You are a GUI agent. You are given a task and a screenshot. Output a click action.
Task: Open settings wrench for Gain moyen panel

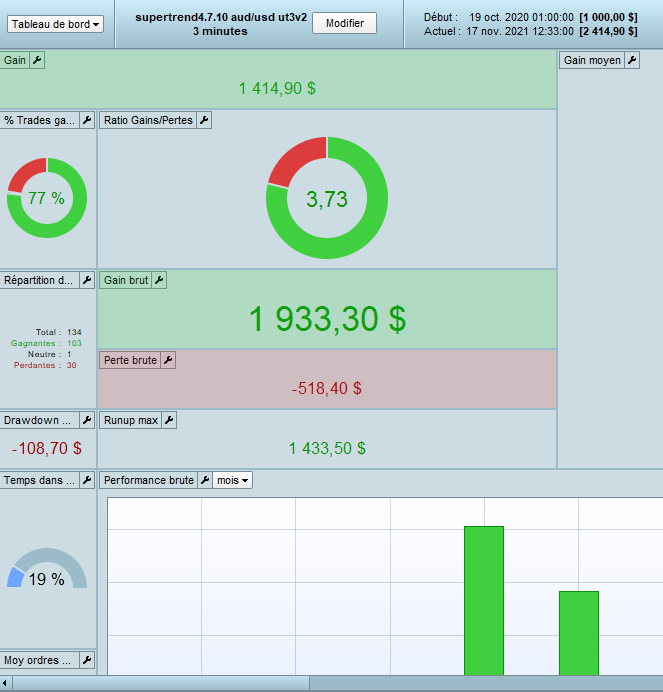click(632, 60)
